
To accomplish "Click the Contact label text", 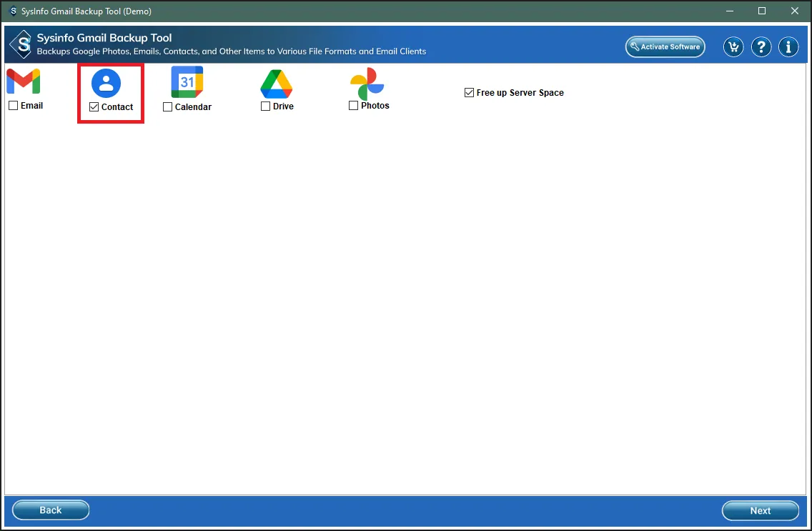I will 117,106.
